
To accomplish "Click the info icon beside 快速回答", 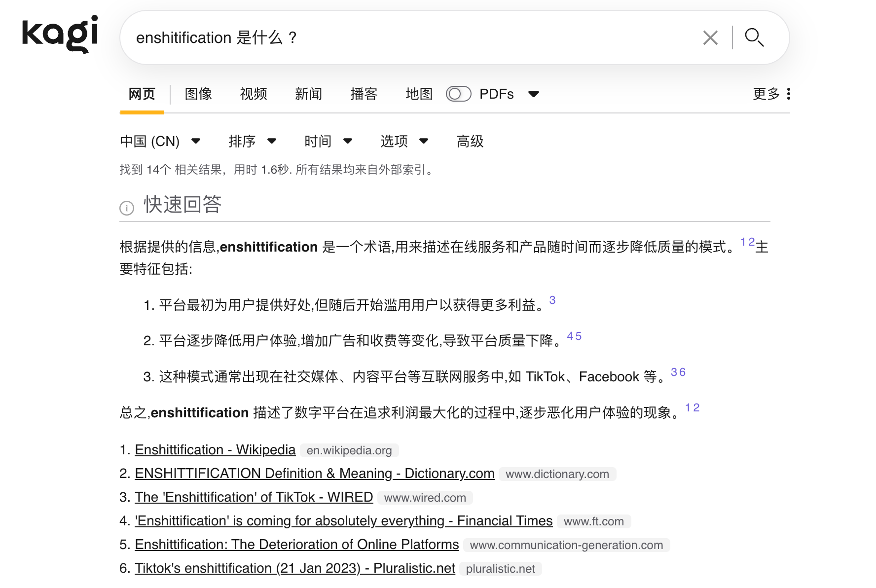I will 127,208.
